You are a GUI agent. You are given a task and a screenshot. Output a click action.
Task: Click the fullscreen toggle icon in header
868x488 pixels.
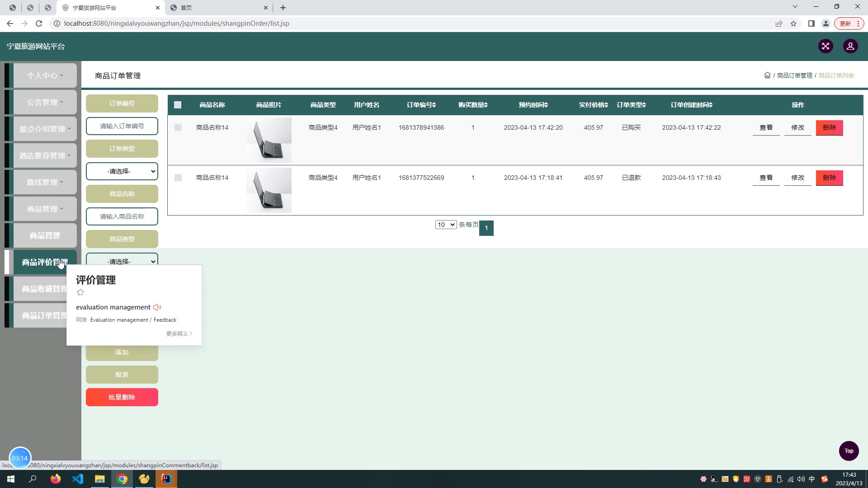[x=826, y=46]
